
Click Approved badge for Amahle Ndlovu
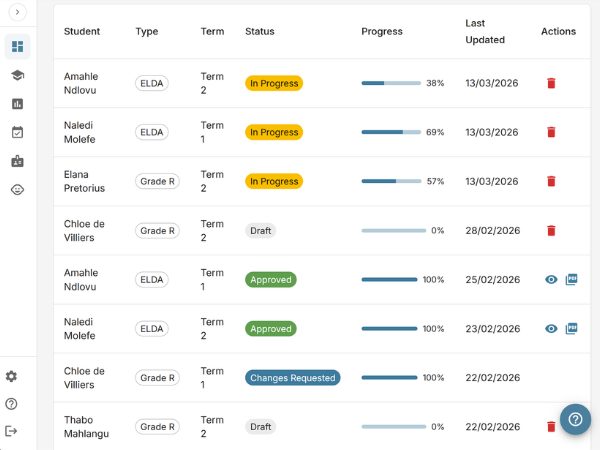click(271, 280)
